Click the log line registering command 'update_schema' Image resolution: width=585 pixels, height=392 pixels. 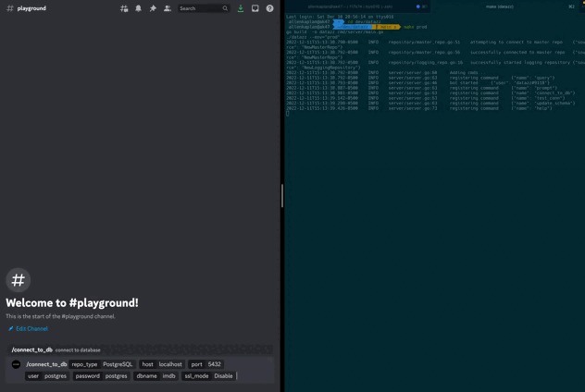(431, 104)
